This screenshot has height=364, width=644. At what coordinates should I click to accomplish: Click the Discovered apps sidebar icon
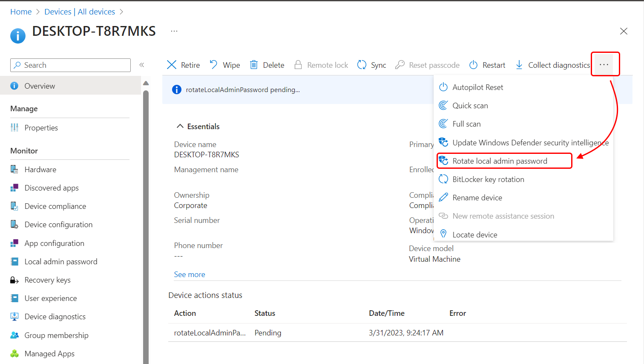[x=14, y=188]
